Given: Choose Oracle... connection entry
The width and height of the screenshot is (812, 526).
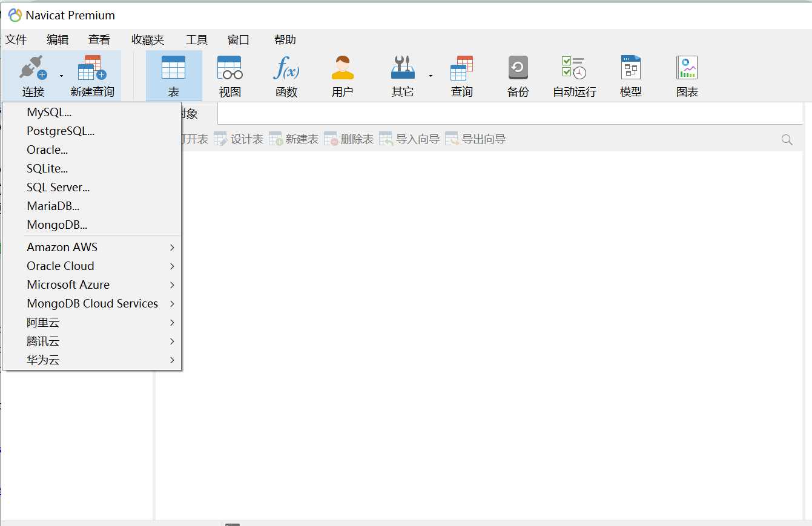Looking at the screenshot, I should click(x=92, y=150).
